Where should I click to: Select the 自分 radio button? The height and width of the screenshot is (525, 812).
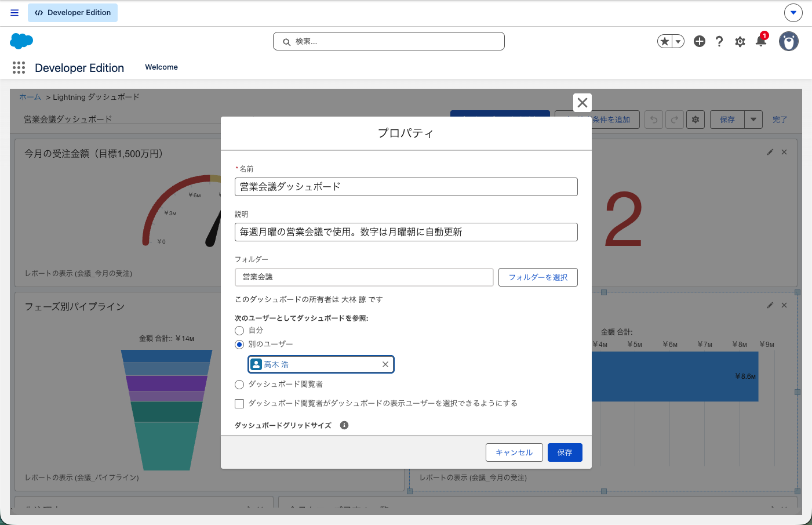click(239, 331)
